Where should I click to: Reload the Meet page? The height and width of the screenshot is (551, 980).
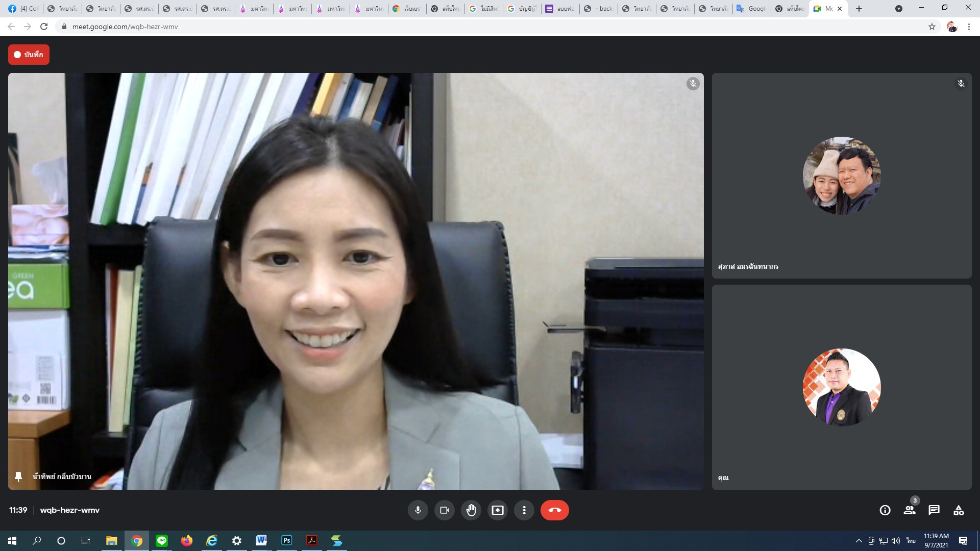tap(44, 27)
